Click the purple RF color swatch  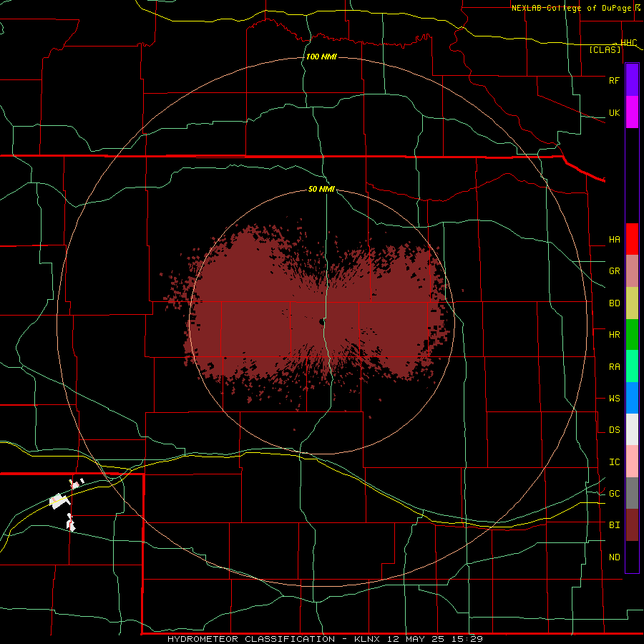pos(632,80)
